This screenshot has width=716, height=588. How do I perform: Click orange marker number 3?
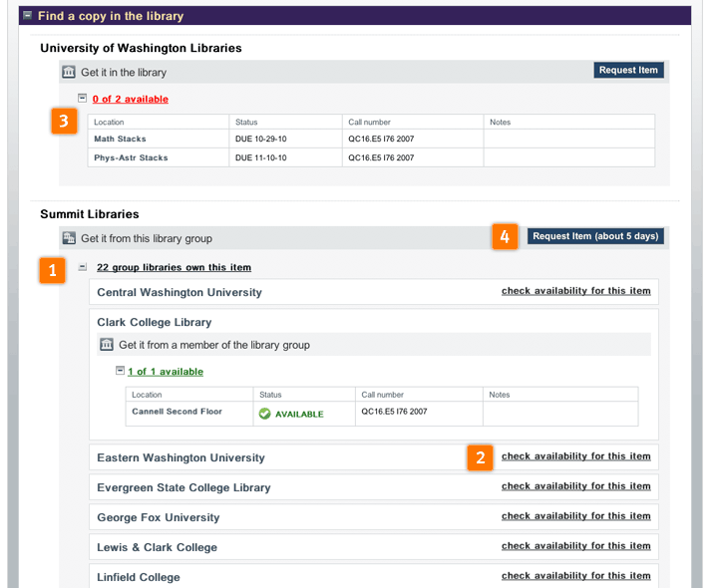64,122
